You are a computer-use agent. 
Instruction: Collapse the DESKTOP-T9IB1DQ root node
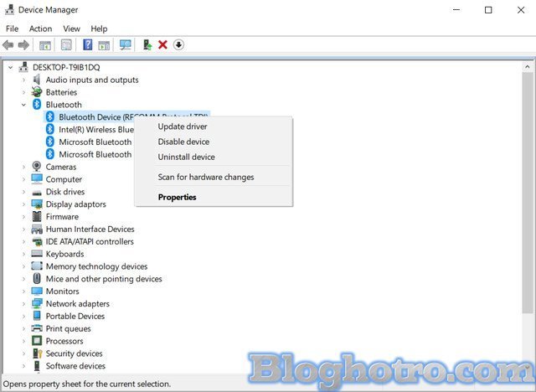11,67
